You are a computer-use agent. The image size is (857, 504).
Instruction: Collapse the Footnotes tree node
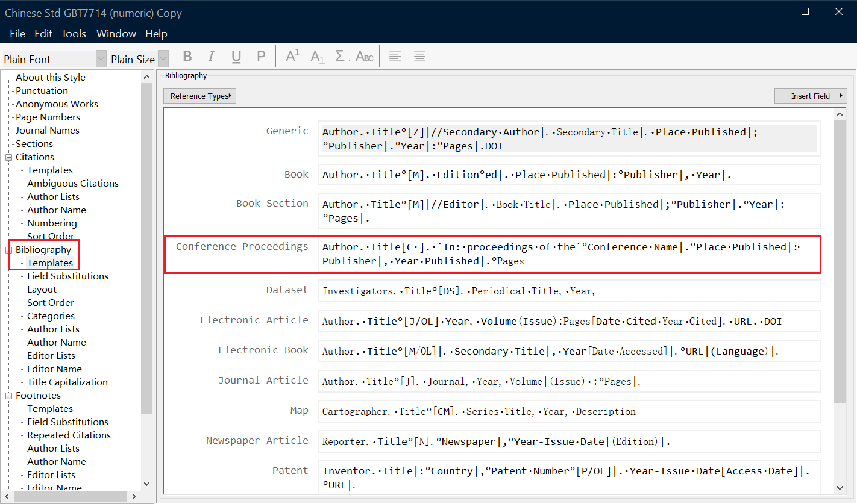[x=9, y=396]
